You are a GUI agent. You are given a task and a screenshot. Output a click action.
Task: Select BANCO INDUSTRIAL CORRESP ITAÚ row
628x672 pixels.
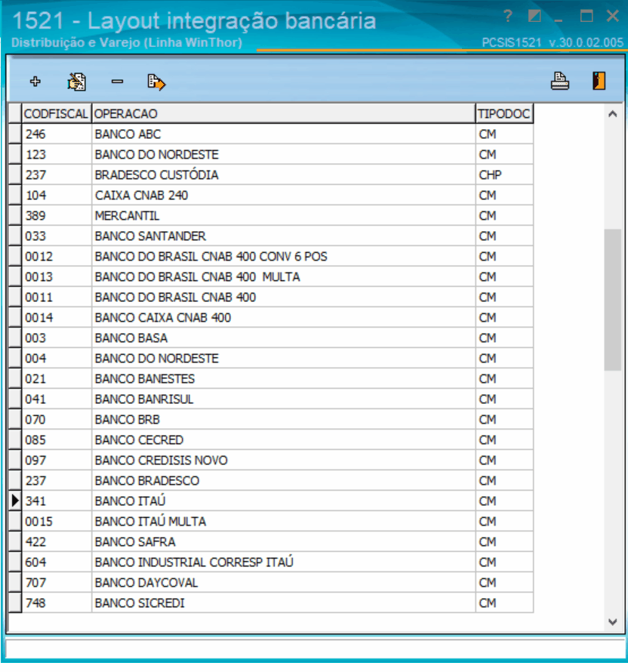[271, 563]
